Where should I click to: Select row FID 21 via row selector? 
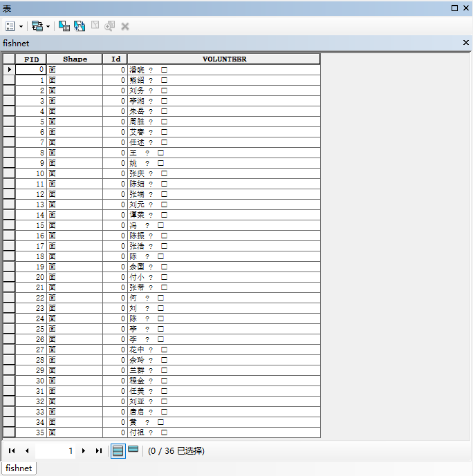pyautogui.click(x=9, y=287)
